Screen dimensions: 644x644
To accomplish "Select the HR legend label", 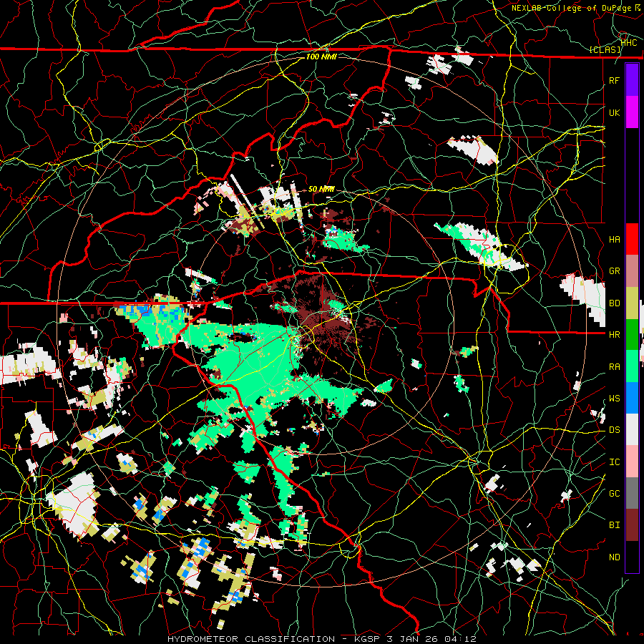I will (614, 335).
